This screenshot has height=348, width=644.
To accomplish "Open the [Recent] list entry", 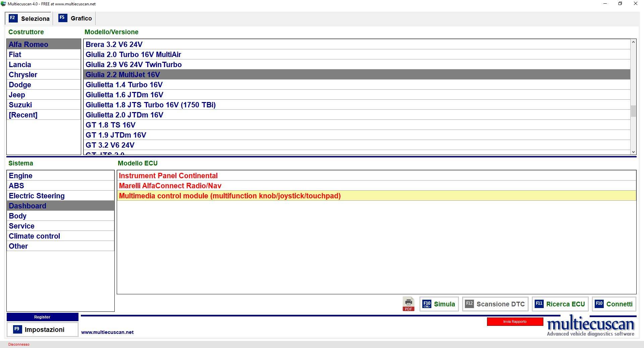I will [x=44, y=115].
